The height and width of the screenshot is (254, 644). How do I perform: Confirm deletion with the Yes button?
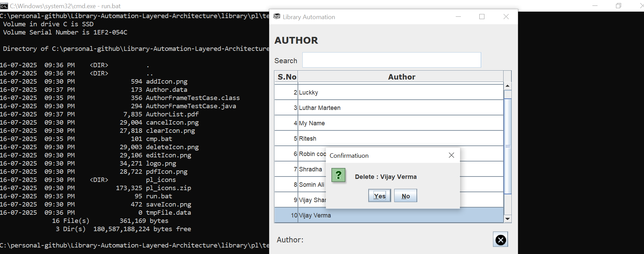pos(380,196)
